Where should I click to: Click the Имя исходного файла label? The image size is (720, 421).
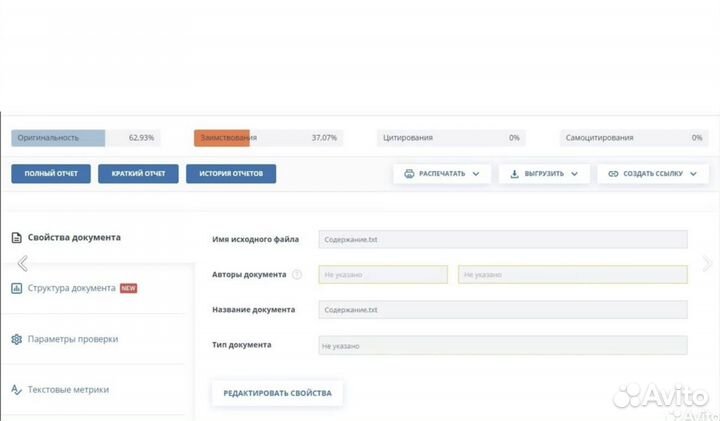click(255, 240)
